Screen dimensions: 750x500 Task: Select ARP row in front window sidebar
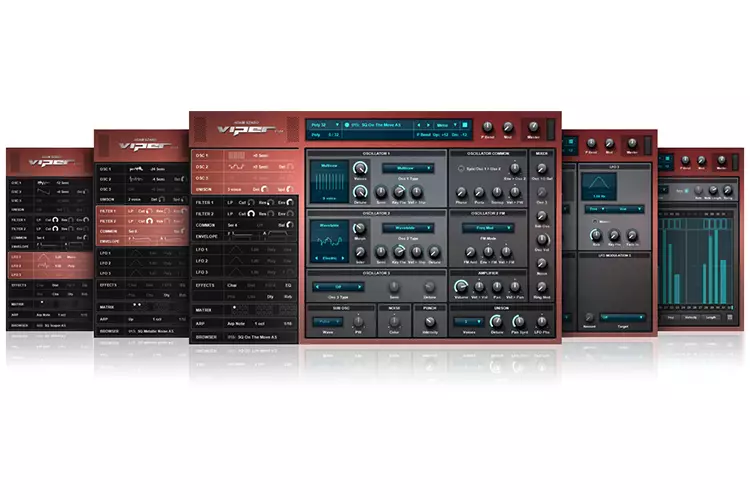244,324
